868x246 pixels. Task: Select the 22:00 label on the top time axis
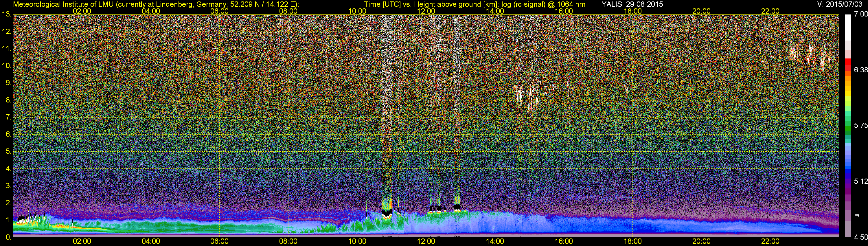pyautogui.click(x=770, y=11)
